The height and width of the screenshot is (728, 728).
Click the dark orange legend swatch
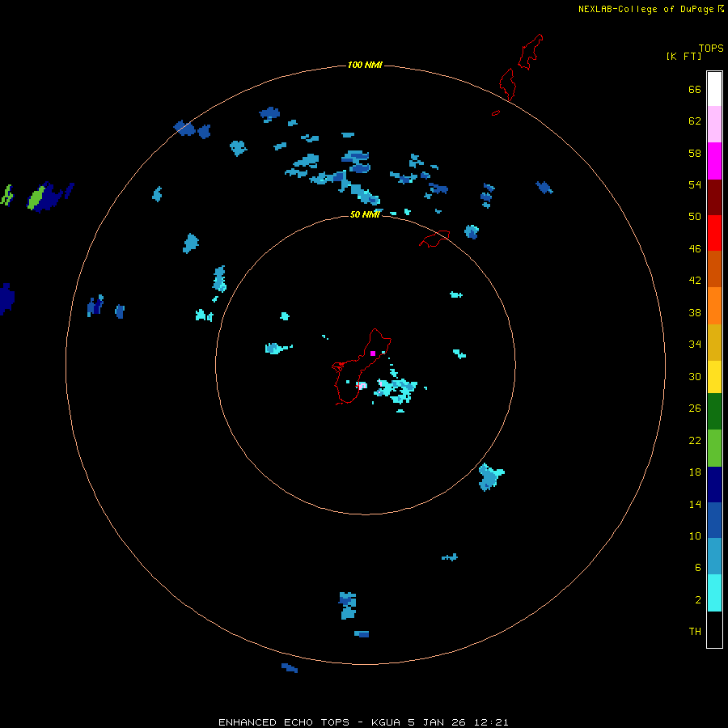coord(714,269)
